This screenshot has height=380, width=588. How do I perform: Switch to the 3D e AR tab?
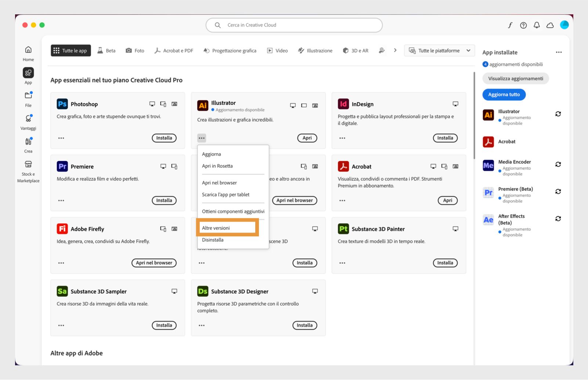356,51
